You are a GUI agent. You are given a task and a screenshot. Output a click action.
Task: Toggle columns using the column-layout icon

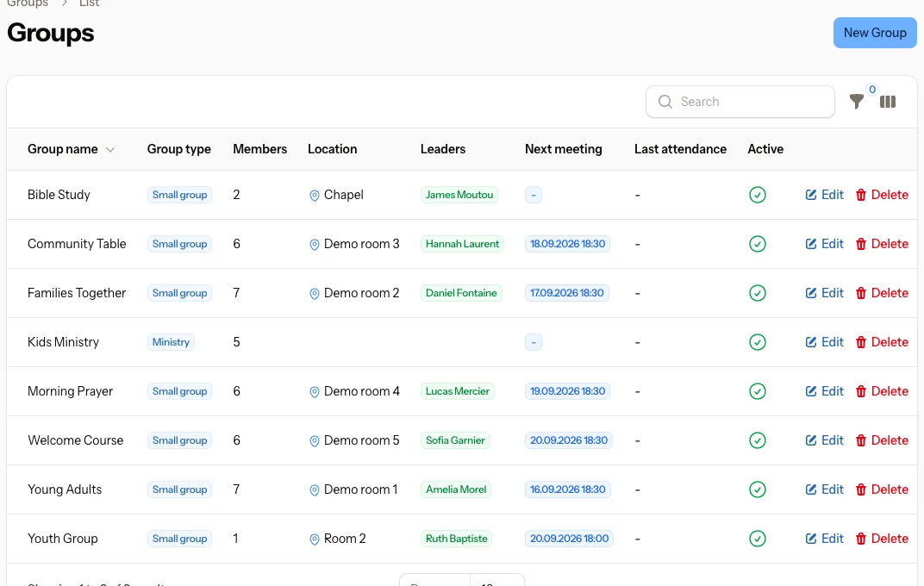pos(888,102)
